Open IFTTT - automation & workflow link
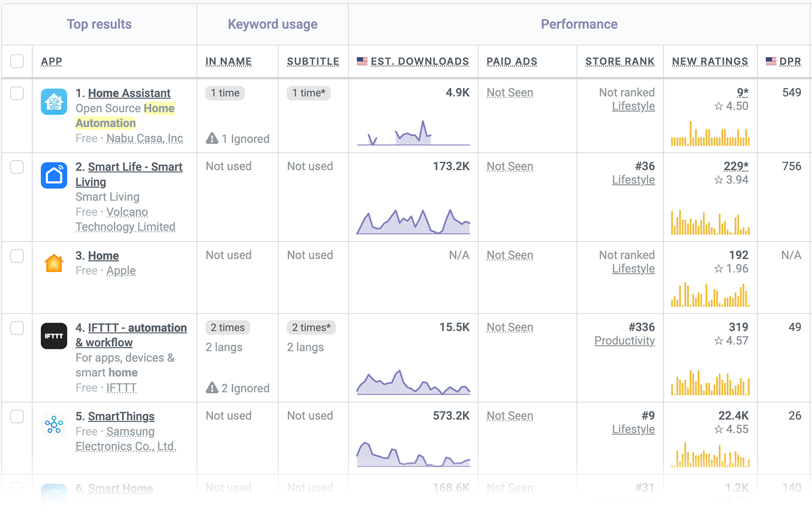The width and height of the screenshot is (812, 516). [131, 335]
